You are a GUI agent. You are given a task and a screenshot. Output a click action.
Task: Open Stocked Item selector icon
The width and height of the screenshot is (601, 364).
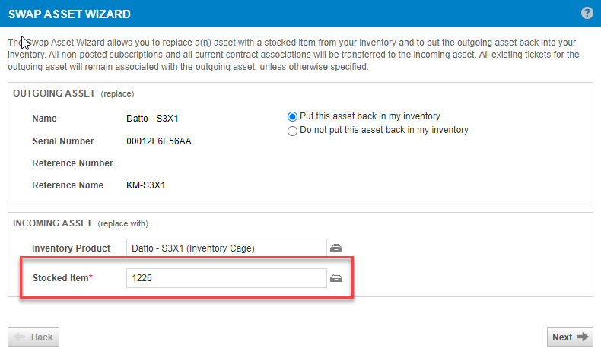(x=336, y=278)
